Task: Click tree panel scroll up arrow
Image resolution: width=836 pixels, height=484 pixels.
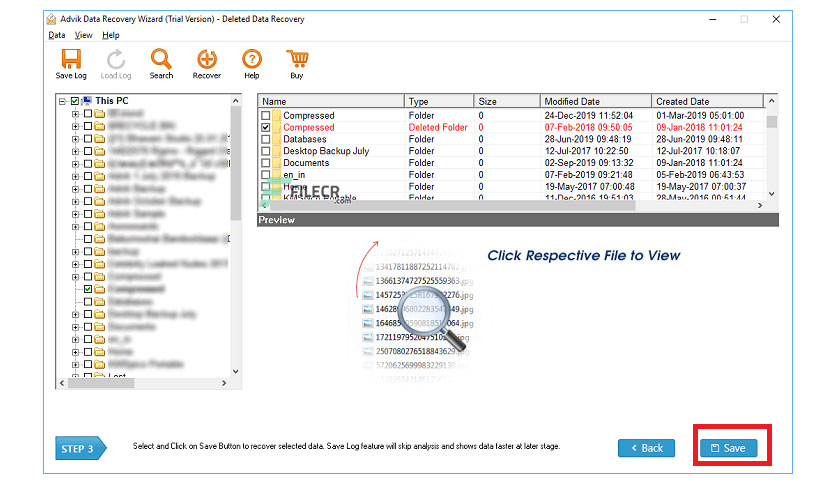Action: [x=236, y=101]
